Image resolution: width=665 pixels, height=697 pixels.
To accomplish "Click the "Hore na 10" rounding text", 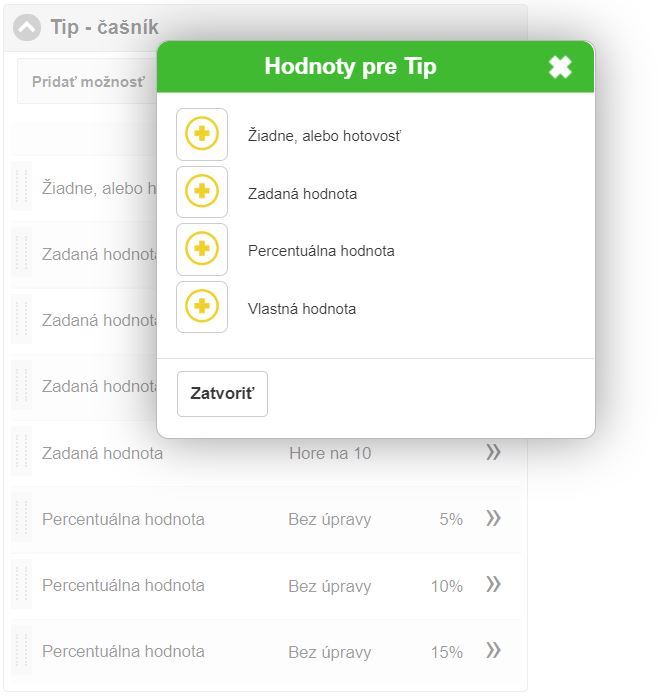I will [x=330, y=453].
